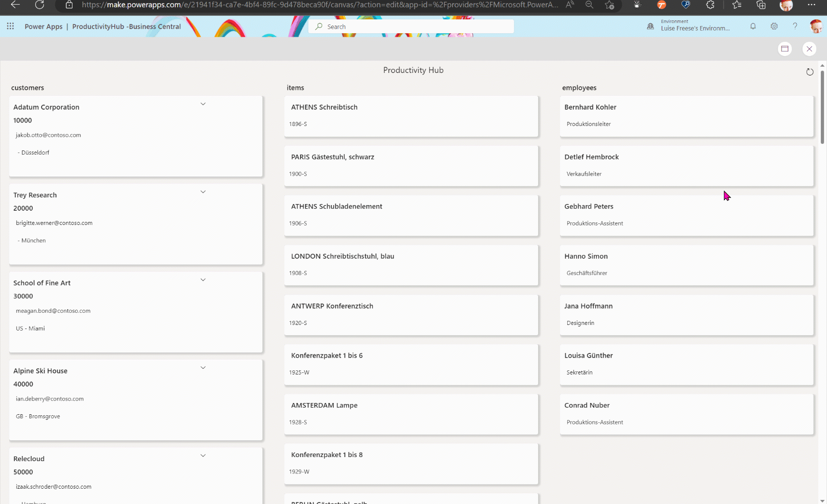
Task: Open the orange T extension icon
Action: [x=662, y=5]
